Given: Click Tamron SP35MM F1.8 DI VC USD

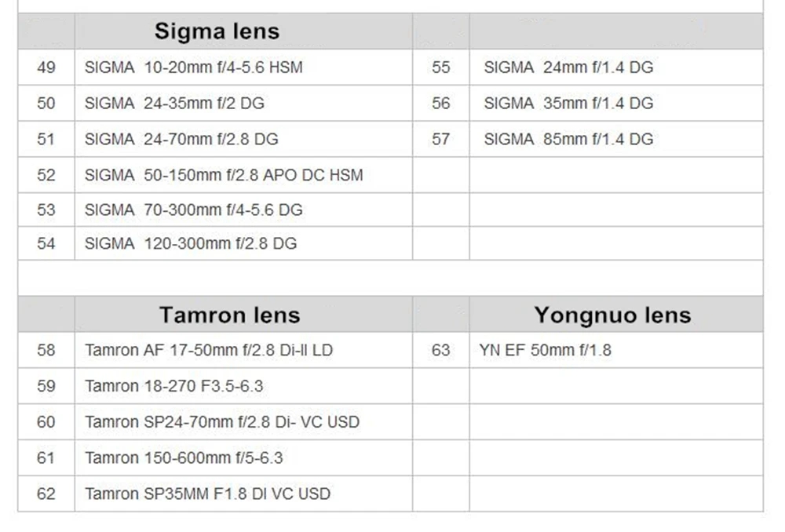Looking at the screenshot, I should [x=207, y=494].
